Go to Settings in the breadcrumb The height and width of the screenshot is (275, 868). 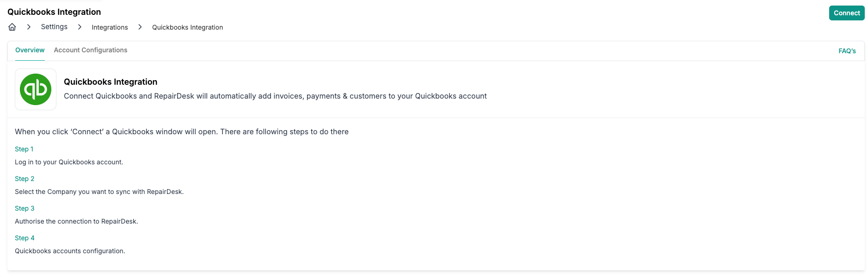54,27
